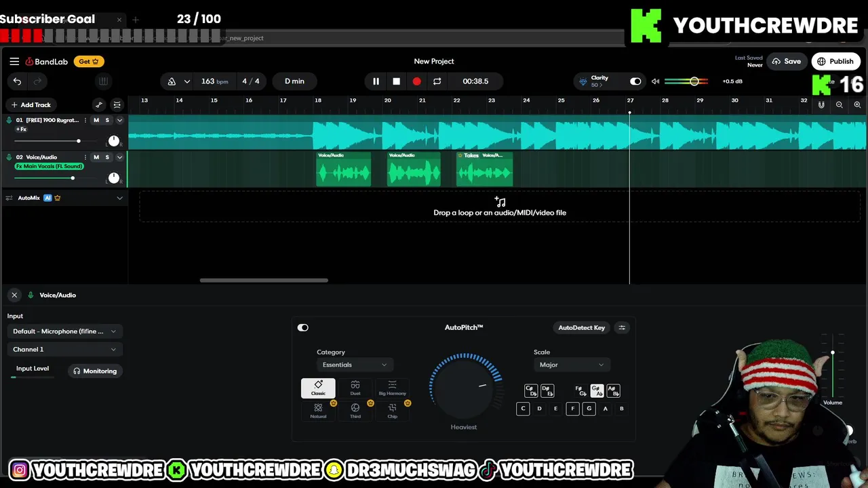Select the Duet AutoPitch preset

355,388
